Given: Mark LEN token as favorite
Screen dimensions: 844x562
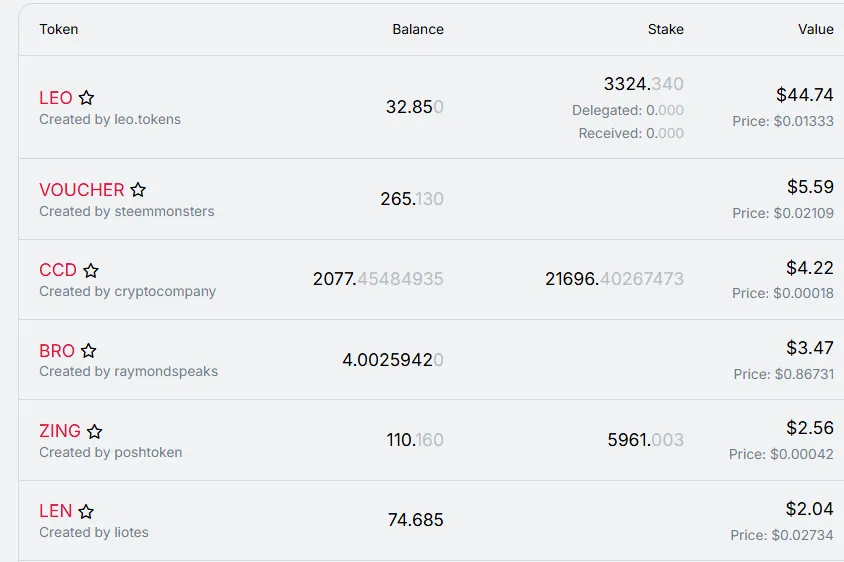Looking at the screenshot, I should click(86, 511).
